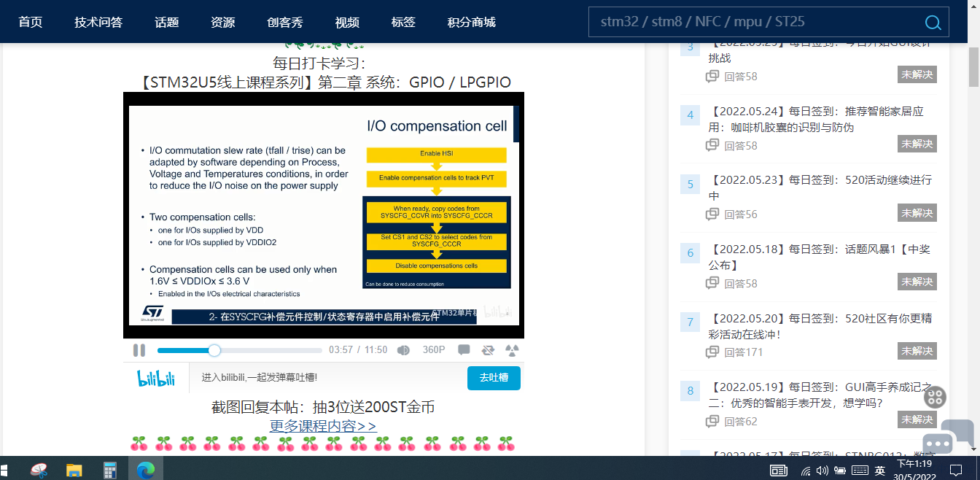Open the 2022.05.19 GUI高手养成记 post

click(x=821, y=395)
